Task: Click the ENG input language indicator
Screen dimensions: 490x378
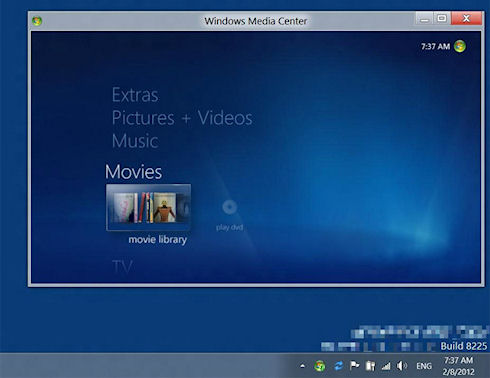Action: click(x=424, y=366)
